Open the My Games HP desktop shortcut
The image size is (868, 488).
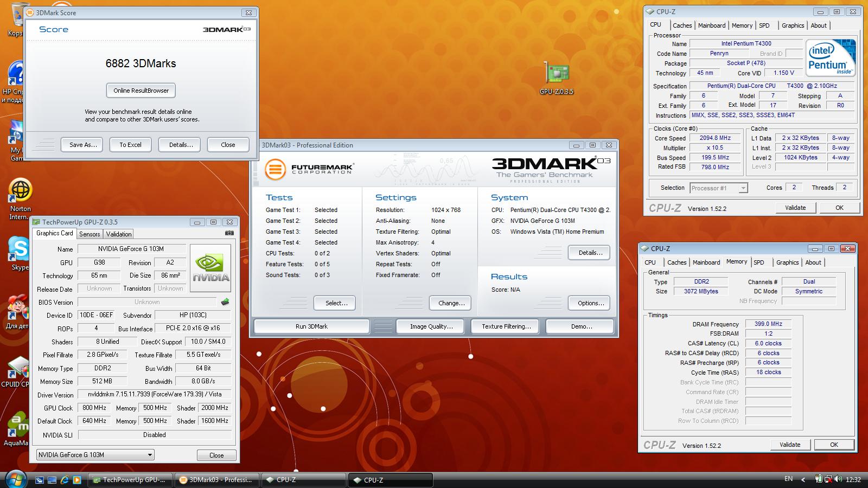16,141
